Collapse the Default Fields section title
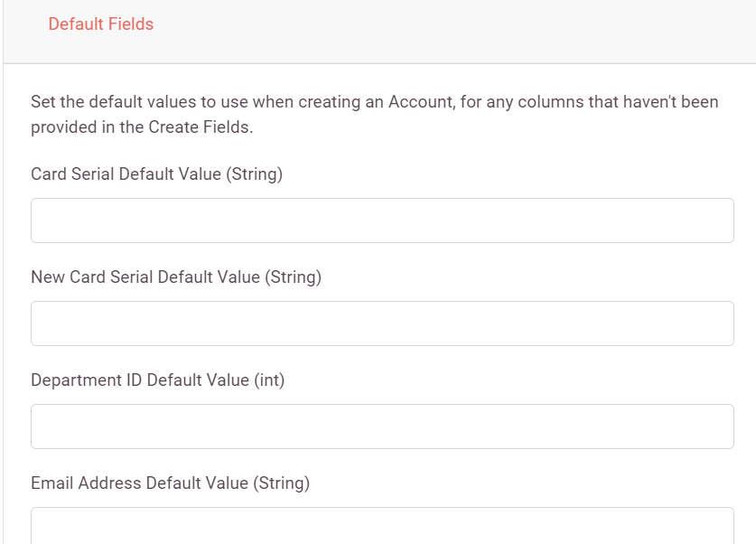The image size is (756, 544). 101,23
